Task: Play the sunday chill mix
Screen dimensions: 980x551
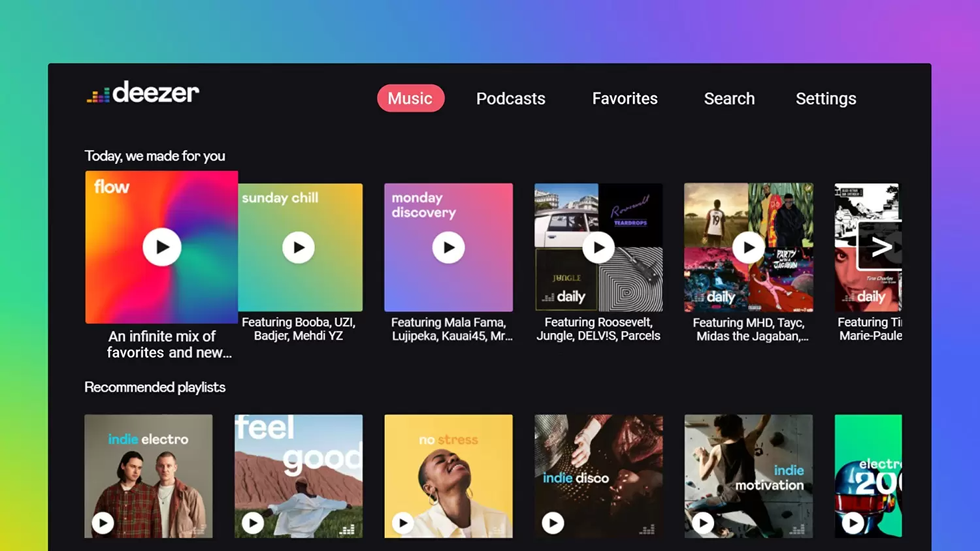Action: point(299,247)
